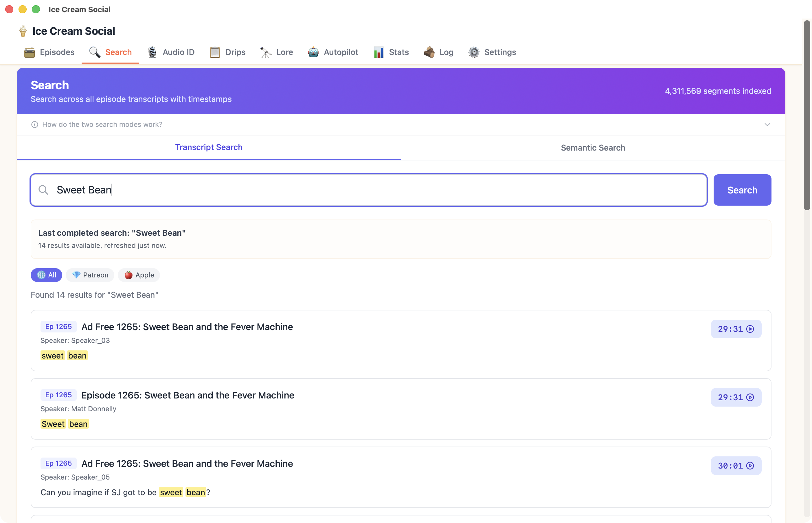Click "Can you imagine if SJ got to be" text
Image resolution: width=812 pixels, height=523 pixels.
pos(98,492)
